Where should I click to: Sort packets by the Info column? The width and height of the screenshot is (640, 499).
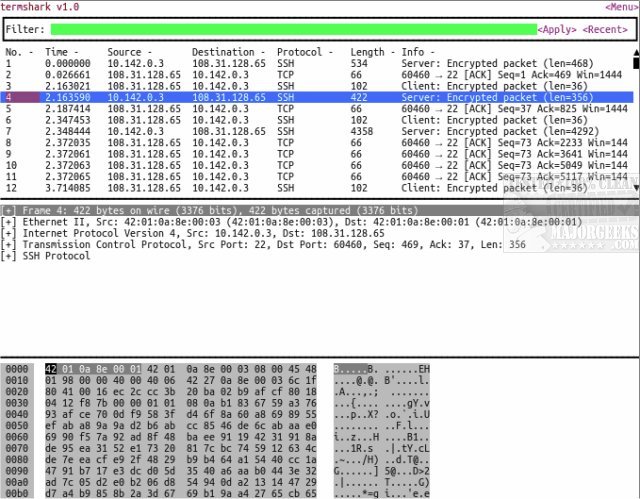[418, 52]
